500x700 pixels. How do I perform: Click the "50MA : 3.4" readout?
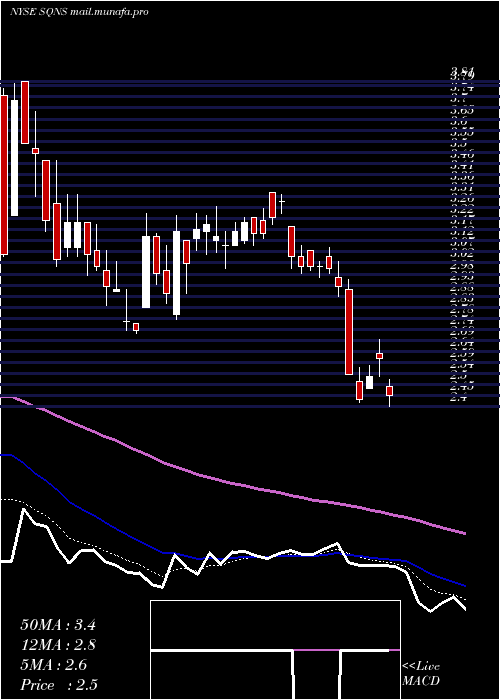point(58,625)
